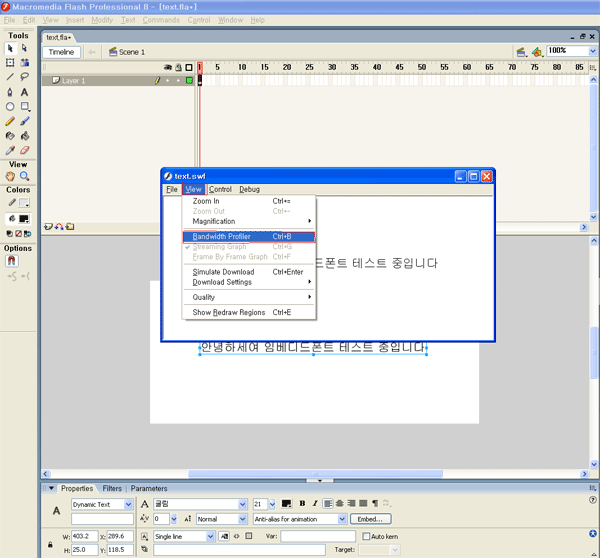Open Anti-alias for animation dropdown
Image resolution: width=600 pixels, height=558 pixels.
(x=342, y=519)
